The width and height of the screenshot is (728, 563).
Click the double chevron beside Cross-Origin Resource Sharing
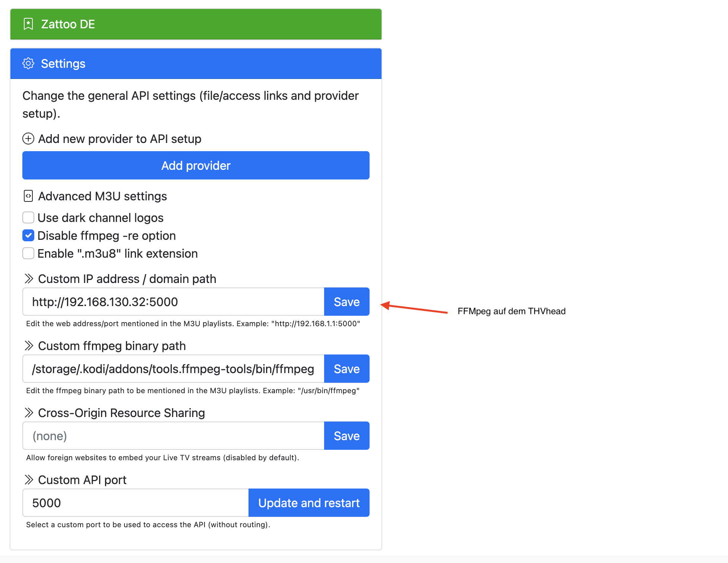tap(29, 413)
